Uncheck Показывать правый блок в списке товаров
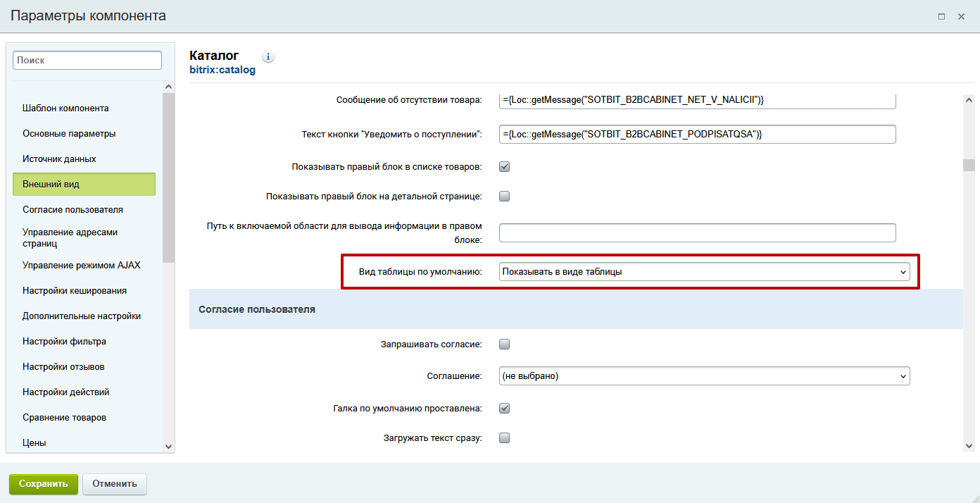This screenshot has height=503, width=980. [x=504, y=167]
